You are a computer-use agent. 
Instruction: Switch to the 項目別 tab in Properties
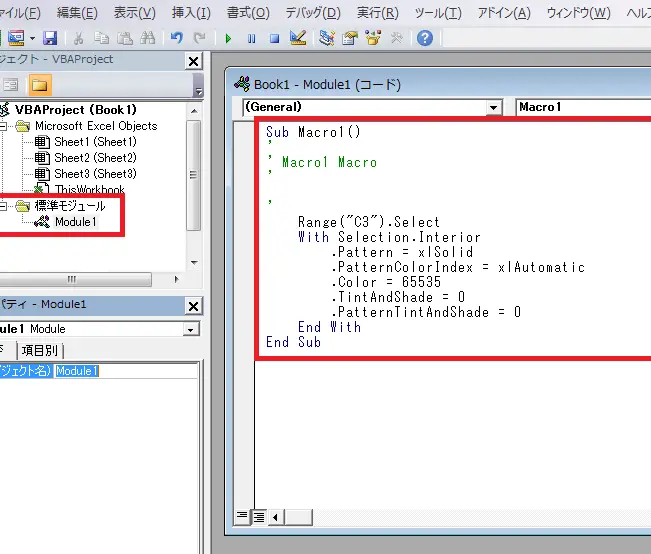(x=40, y=350)
